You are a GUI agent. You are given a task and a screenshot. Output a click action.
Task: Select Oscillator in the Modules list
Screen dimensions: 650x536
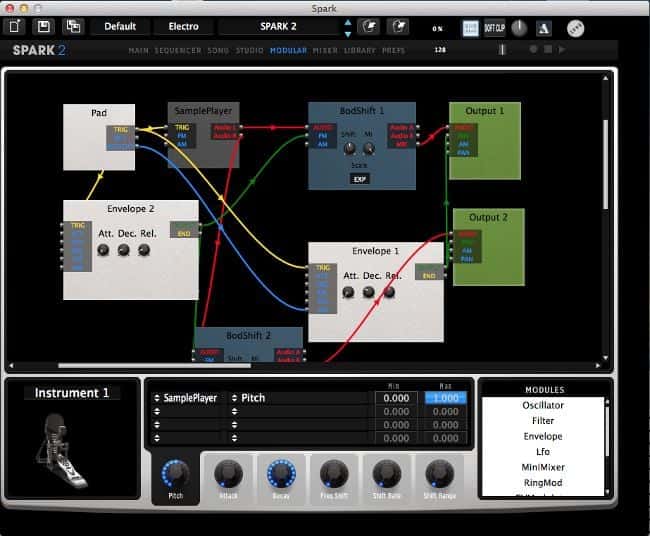tap(543, 406)
